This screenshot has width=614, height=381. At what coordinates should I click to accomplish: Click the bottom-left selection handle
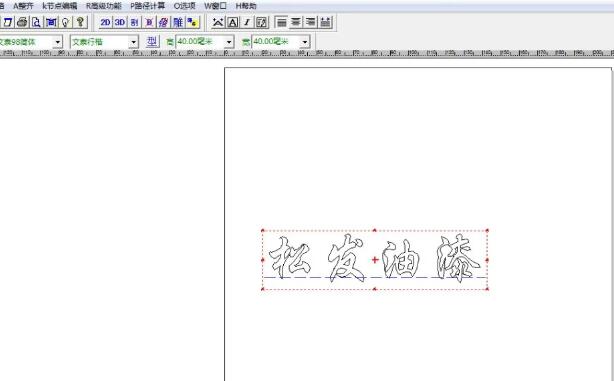263,289
